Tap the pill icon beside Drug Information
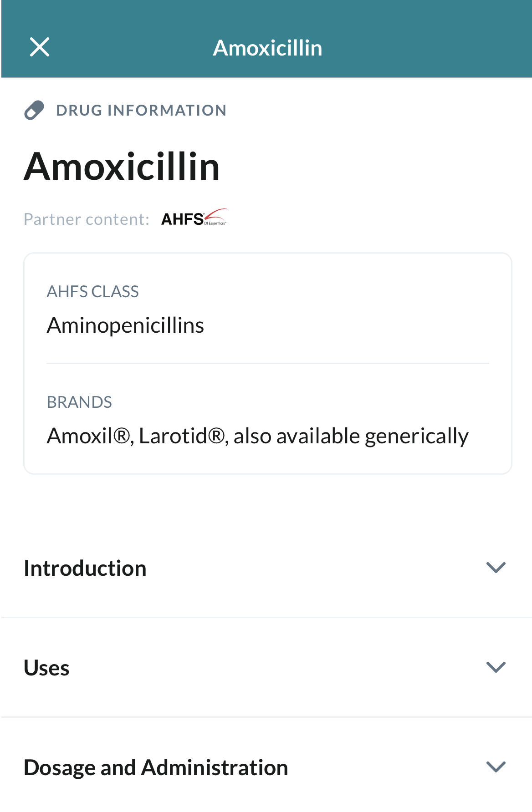This screenshot has height=812, width=532. 34,110
